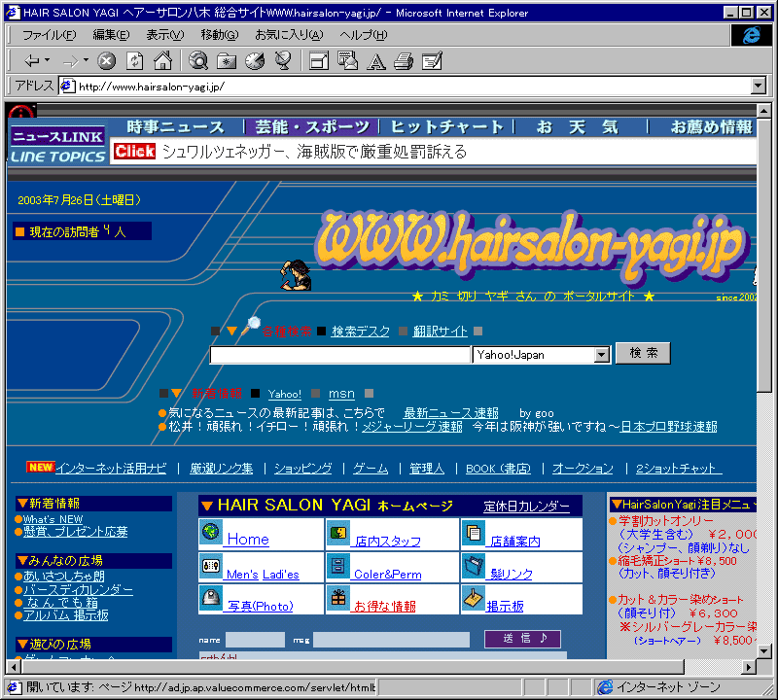Image resolution: width=778 pixels, height=700 pixels.
Task: Open the 移動(G) menu
Action: (220, 35)
